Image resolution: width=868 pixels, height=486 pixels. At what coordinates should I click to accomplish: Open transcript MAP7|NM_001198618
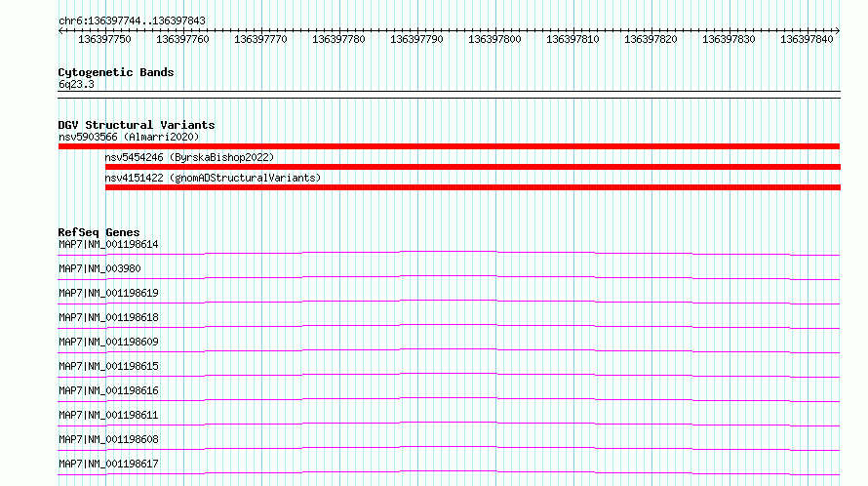pyautogui.click(x=108, y=317)
